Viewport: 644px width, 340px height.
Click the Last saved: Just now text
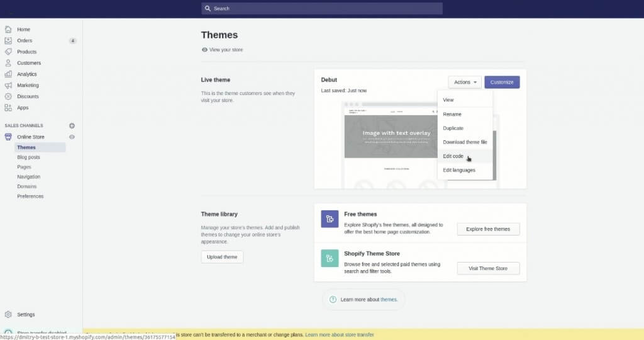coord(344,91)
